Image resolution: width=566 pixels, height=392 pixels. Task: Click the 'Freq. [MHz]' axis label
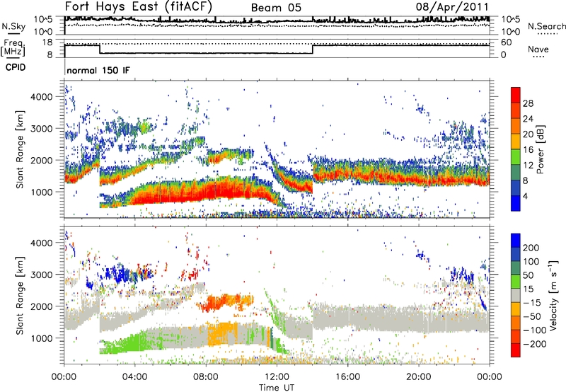click(13, 48)
